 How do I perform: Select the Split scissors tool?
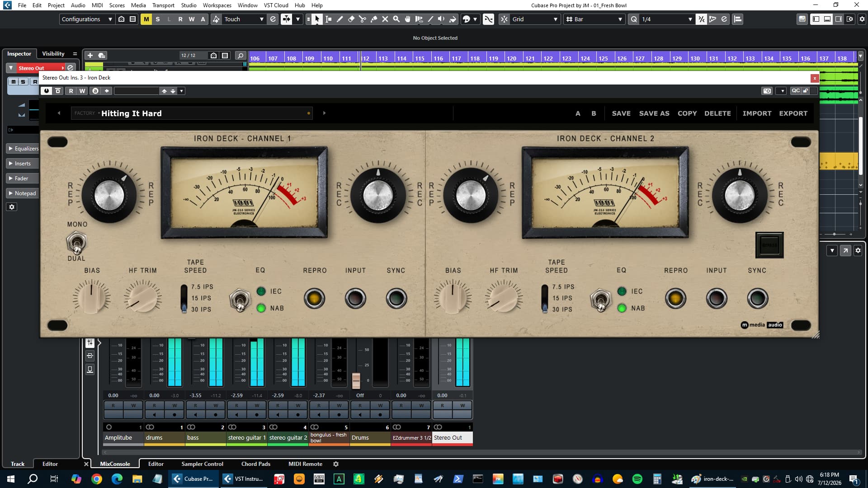363,19
